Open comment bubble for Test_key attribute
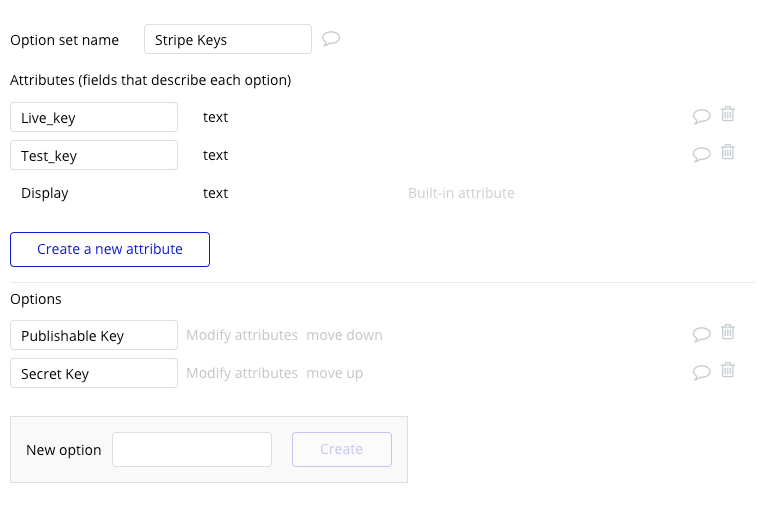Screen dimensions: 768x506 [701, 154]
